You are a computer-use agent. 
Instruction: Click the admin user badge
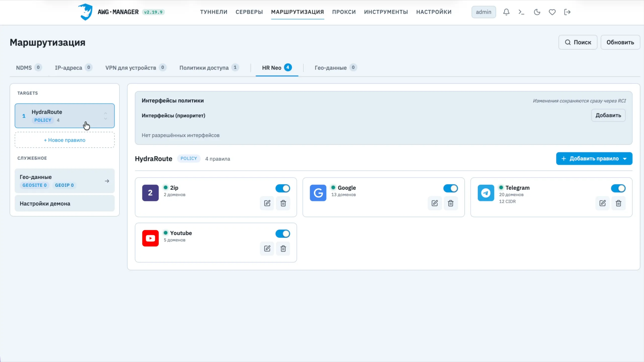(483, 12)
